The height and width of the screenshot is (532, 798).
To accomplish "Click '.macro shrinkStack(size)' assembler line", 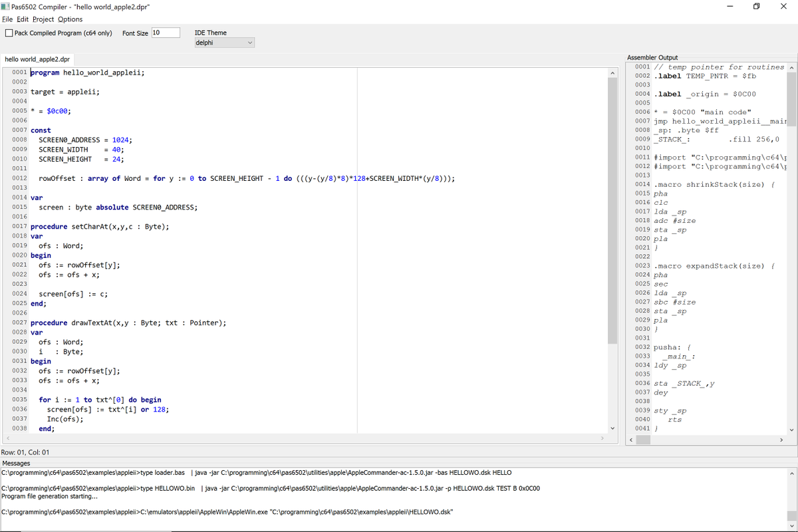I will (x=715, y=184).
